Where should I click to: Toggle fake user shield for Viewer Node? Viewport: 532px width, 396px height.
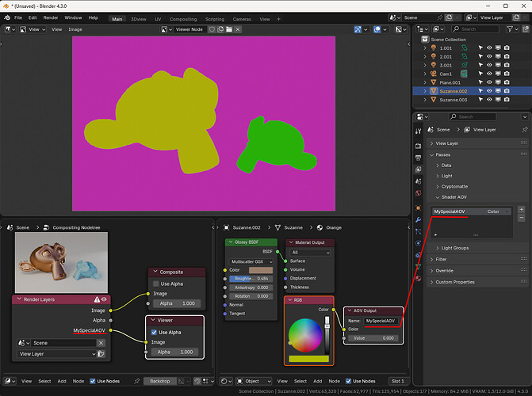pos(212,29)
